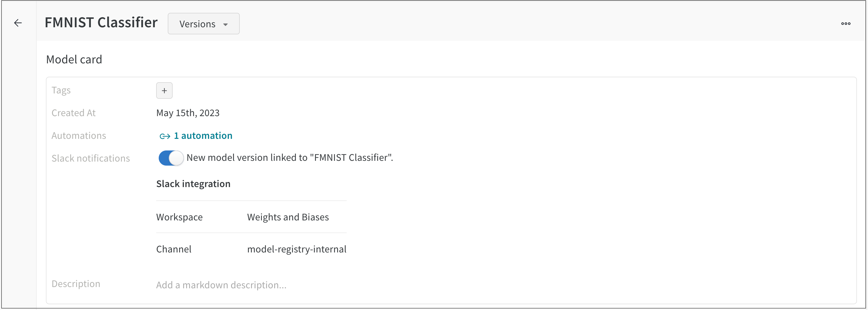Viewport: 868px width, 310px height.
Task: Expand Versions using its chevron arrow
Action: [x=226, y=24]
